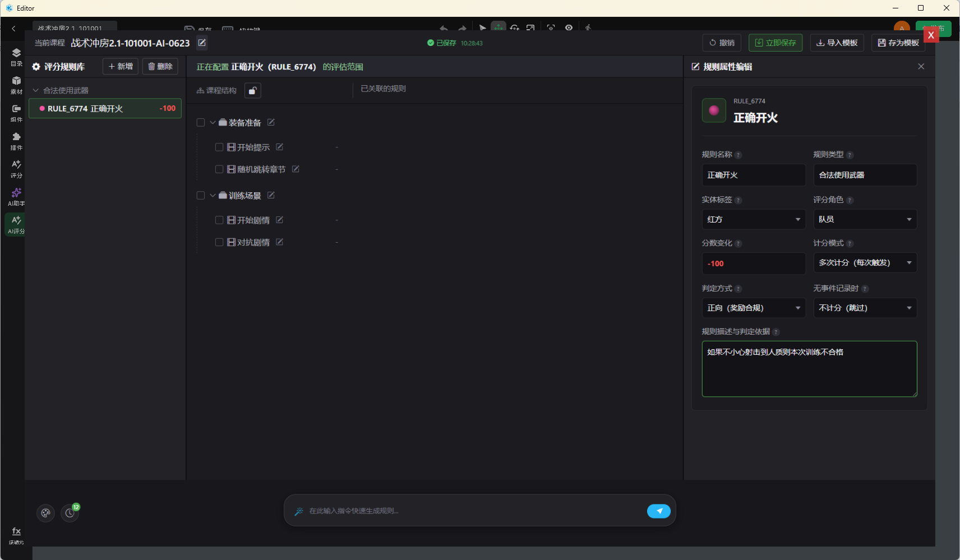Click the fx expression icon at bottom left
This screenshot has height=560, width=960.
click(16, 535)
